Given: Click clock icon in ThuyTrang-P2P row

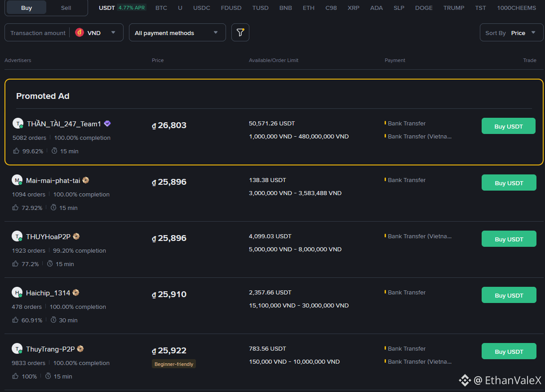Looking at the screenshot, I should pos(48,376).
